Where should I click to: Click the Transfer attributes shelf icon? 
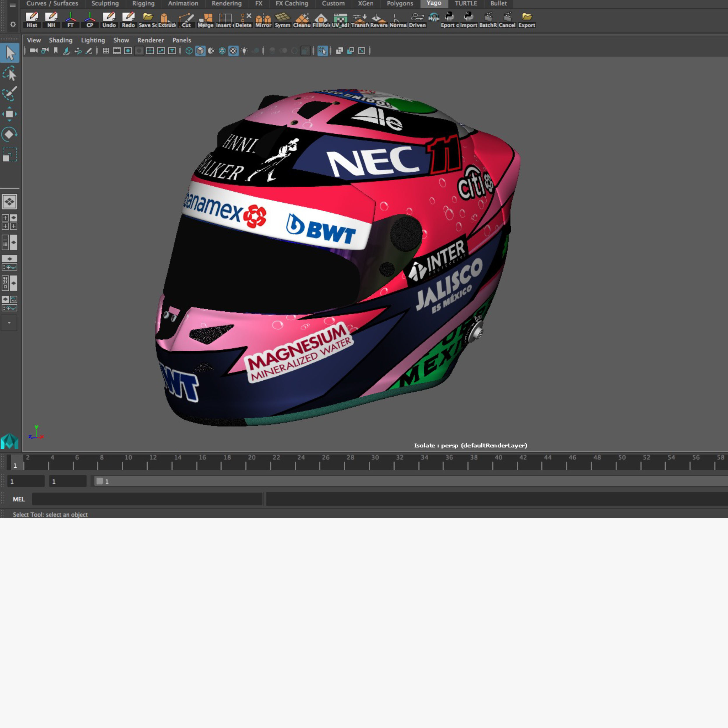point(360,20)
